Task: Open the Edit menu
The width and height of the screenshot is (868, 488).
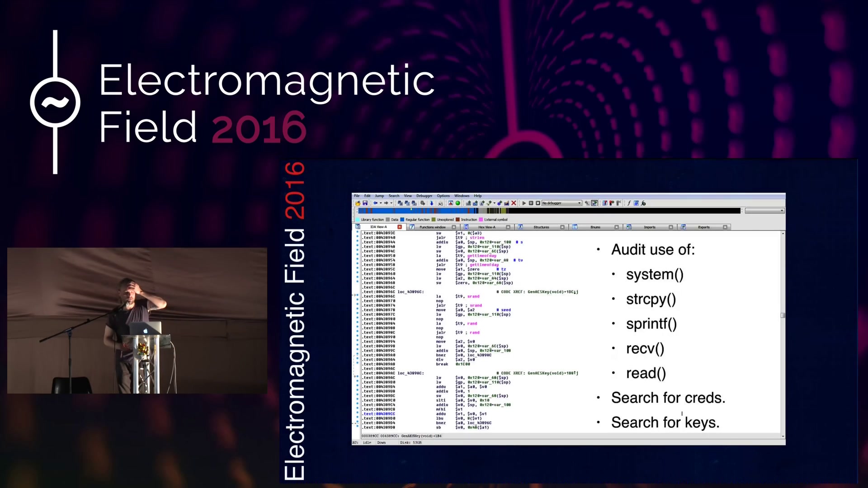Action: point(367,196)
